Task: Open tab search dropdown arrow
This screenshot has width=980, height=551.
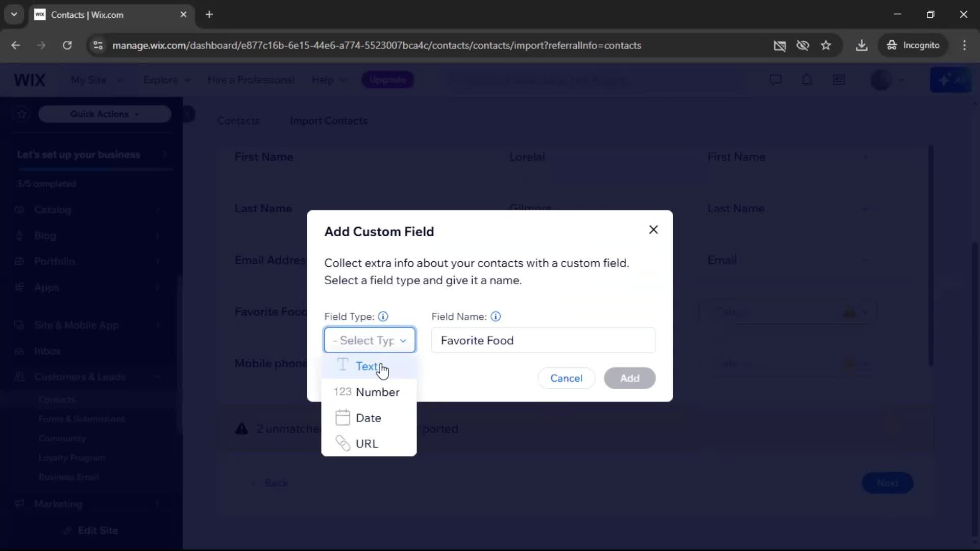Action: click(x=14, y=15)
